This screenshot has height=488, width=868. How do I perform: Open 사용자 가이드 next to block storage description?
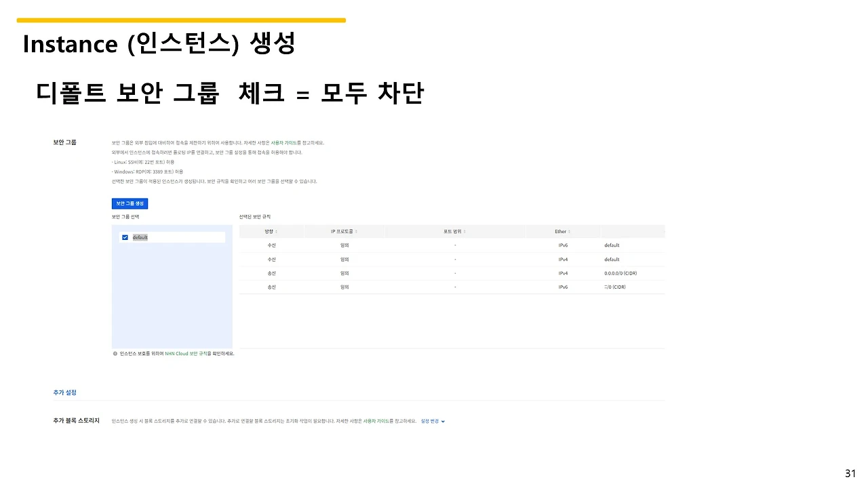(x=378, y=421)
